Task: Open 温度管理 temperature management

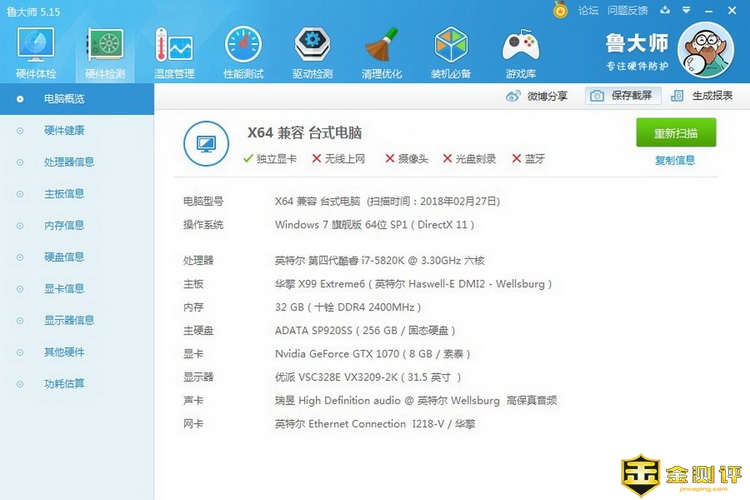Action: point(174,50)
